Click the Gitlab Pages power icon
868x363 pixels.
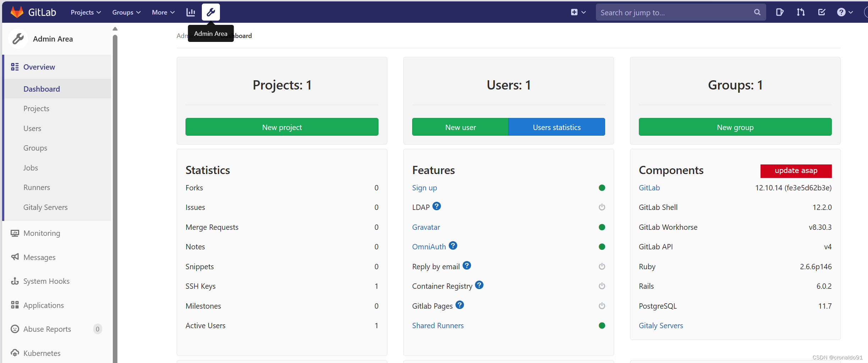click(x=602, y=306)
